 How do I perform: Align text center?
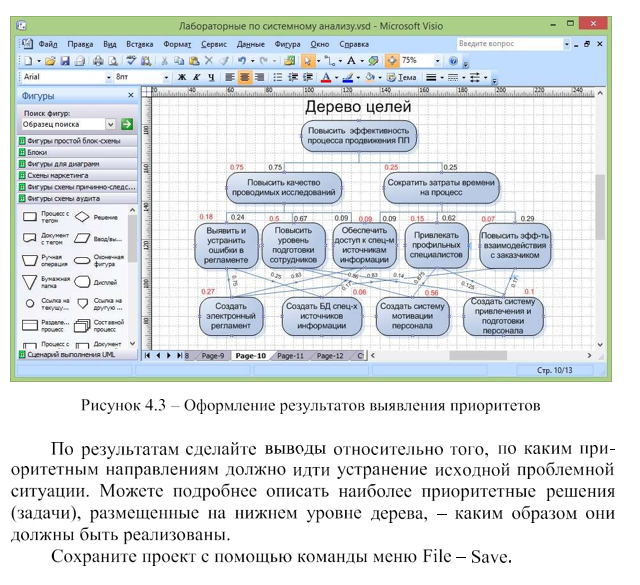(x=244, y=77)
